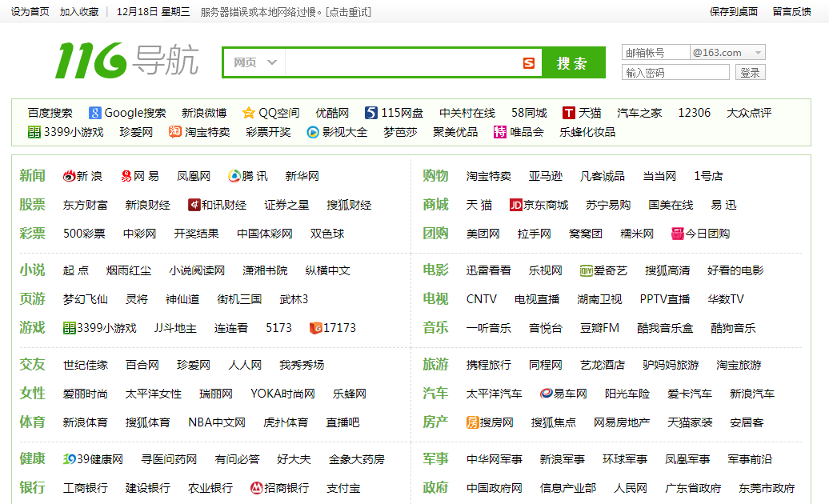Image resolution: width=829 pixels, height=504 pixels.
Task: Open 起点 novel link
Action: pyautogui.click(x=75, y=270)
